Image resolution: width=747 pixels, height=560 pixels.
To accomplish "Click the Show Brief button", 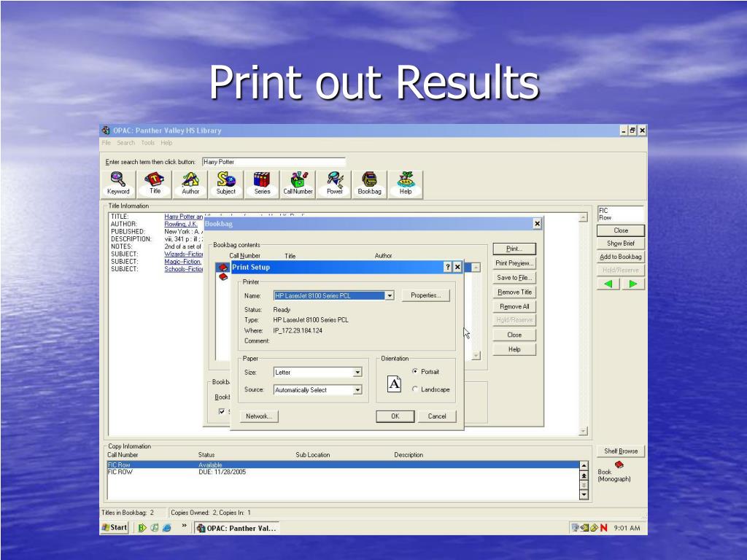I will [620, 244].
